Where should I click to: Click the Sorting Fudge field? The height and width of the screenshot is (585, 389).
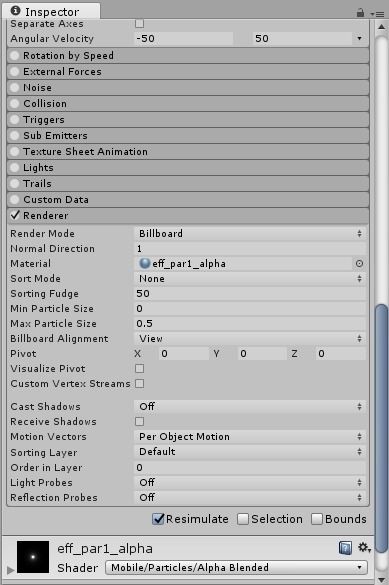pyautogui.click(x=250, y=294)
